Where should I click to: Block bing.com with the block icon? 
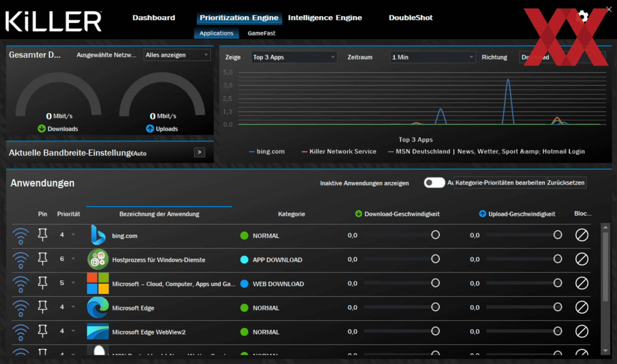coord(582,235)
